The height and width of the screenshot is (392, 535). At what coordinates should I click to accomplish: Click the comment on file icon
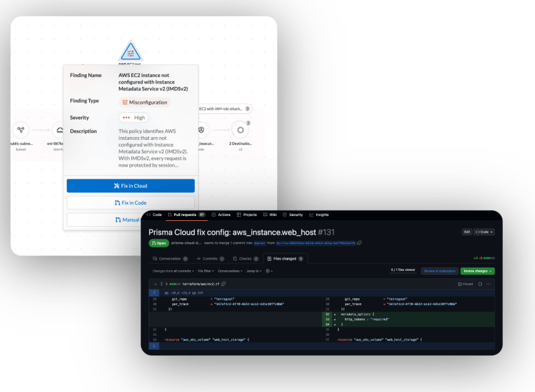(480, 284)
